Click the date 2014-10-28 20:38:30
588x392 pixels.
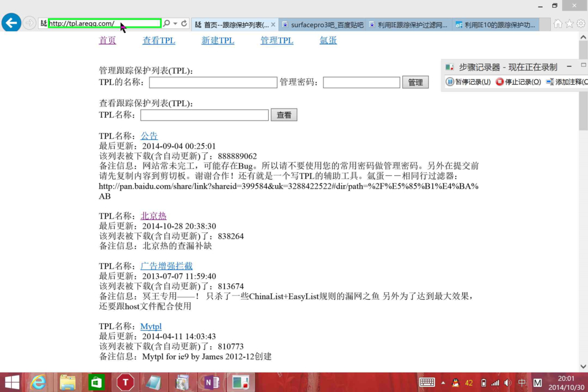(x=179, y=226)
